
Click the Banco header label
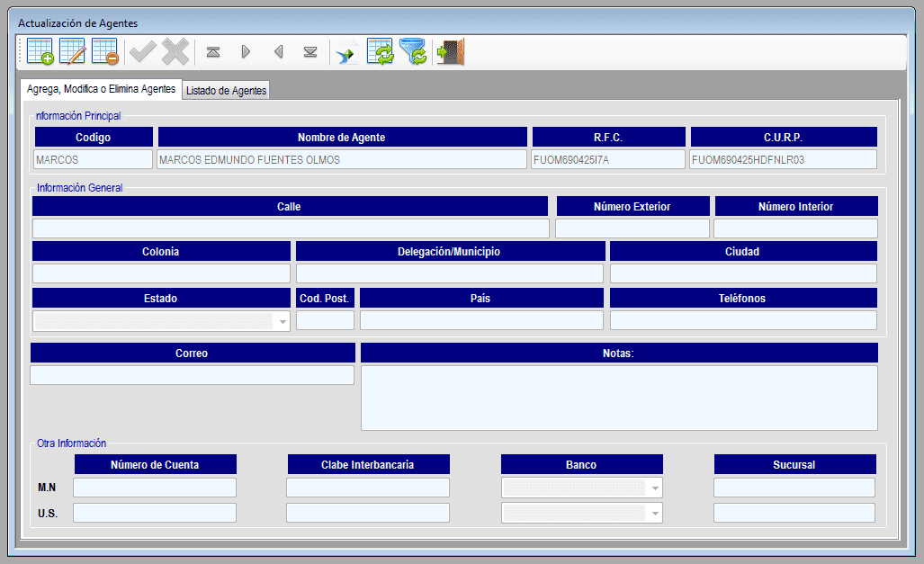click(x=581, y=465)
